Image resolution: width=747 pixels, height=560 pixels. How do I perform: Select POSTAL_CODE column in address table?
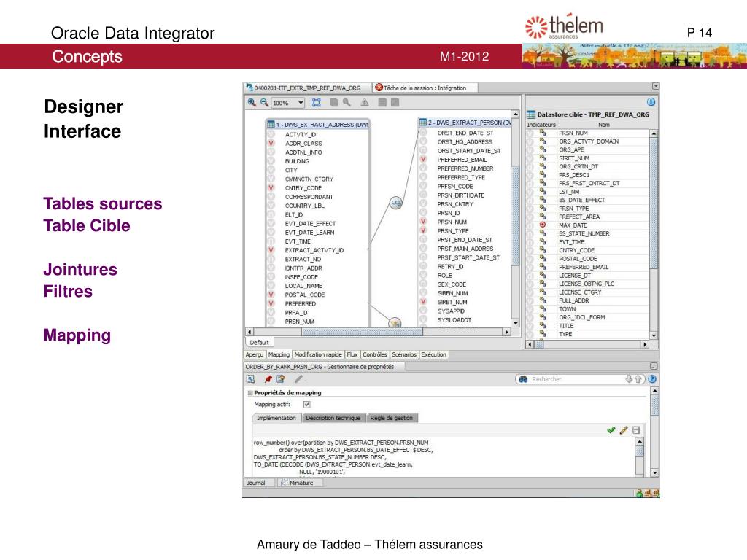305,295
